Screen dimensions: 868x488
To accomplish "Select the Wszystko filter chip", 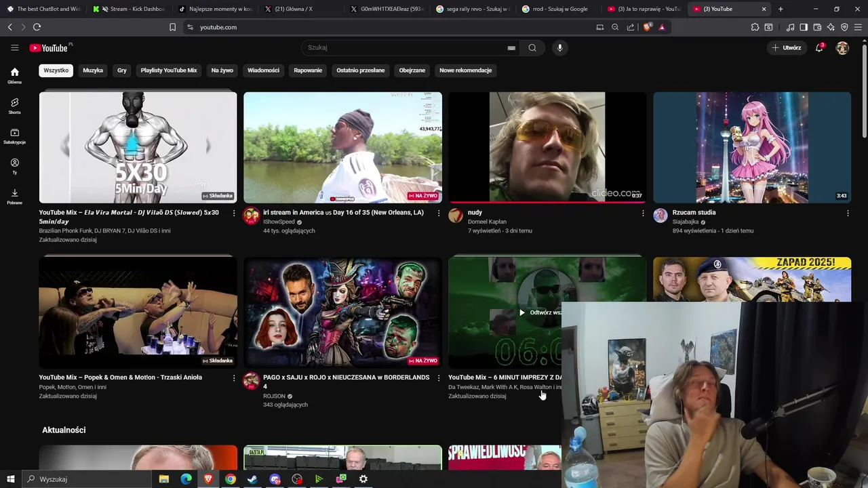I will [56, 70].
